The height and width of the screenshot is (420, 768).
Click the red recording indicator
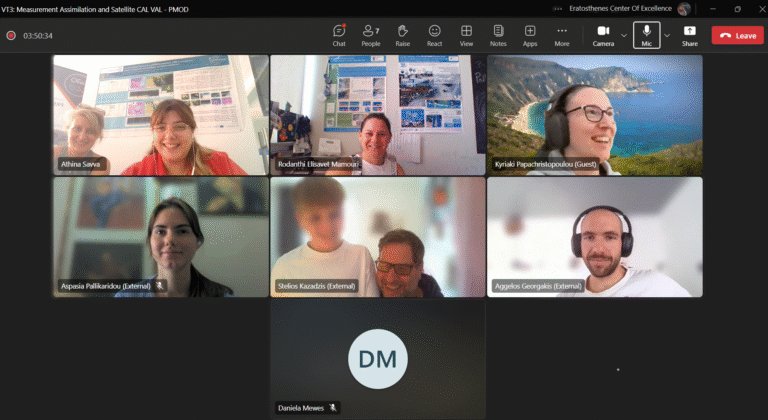tap(11, 36)
